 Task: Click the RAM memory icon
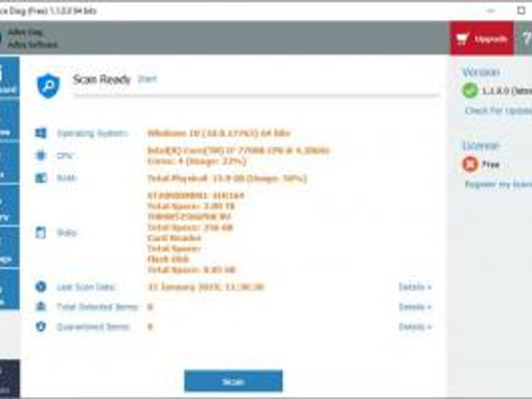41,178
